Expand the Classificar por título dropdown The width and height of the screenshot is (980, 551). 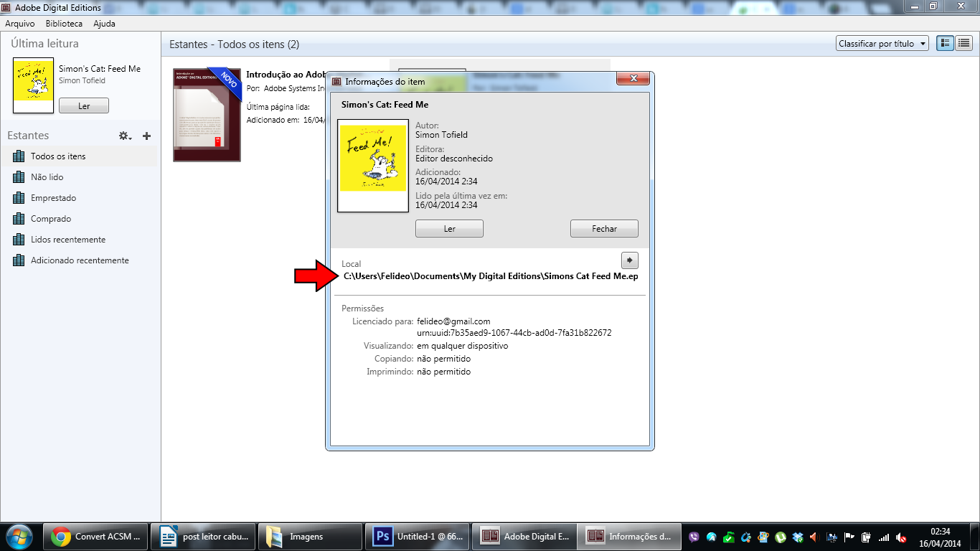[x=882, y=44]
